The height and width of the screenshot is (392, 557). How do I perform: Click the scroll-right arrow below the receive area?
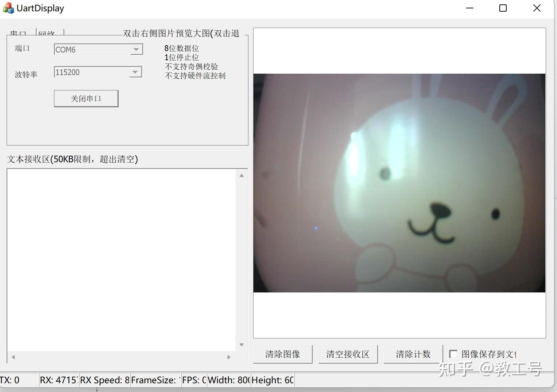[x=229, y=357]
